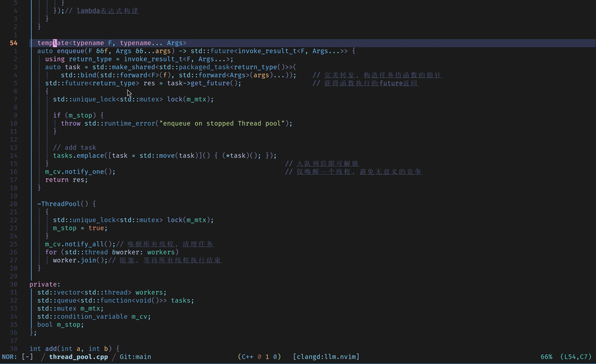
Task: Click the "enqueue on stopped Thread pool" string
Action: coord(222,123)
